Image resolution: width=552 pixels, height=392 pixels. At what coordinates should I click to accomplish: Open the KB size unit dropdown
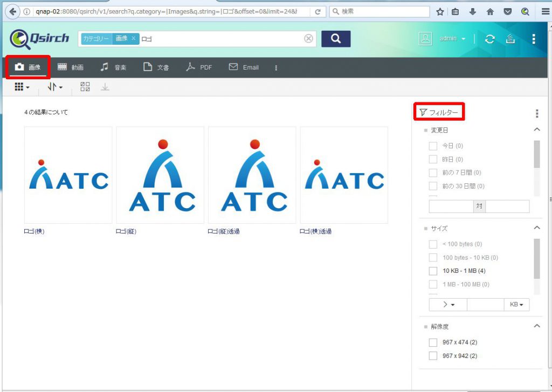coord(516,305)
